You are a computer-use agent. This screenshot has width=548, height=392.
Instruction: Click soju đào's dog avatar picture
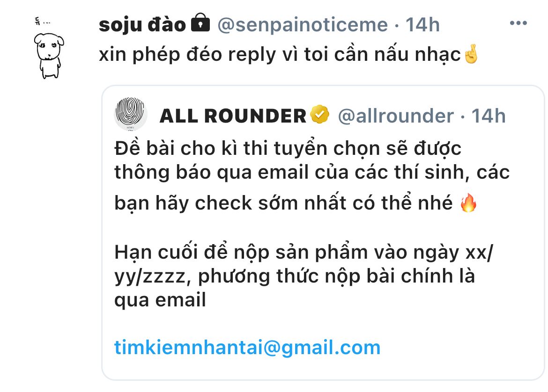pyautogui.click(x=49, y=55)
